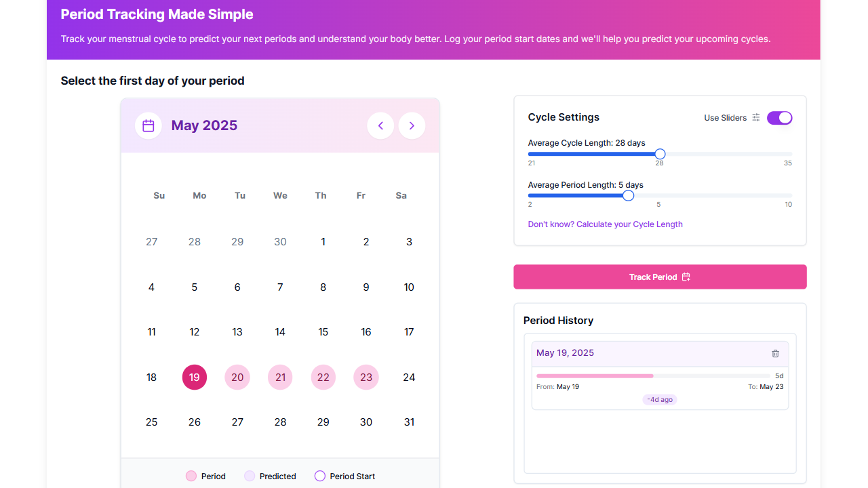Screen dimensions: 868x488
Task: Select May 19 on the calendar
Action: pyautogui.click(x=195, y=377)
